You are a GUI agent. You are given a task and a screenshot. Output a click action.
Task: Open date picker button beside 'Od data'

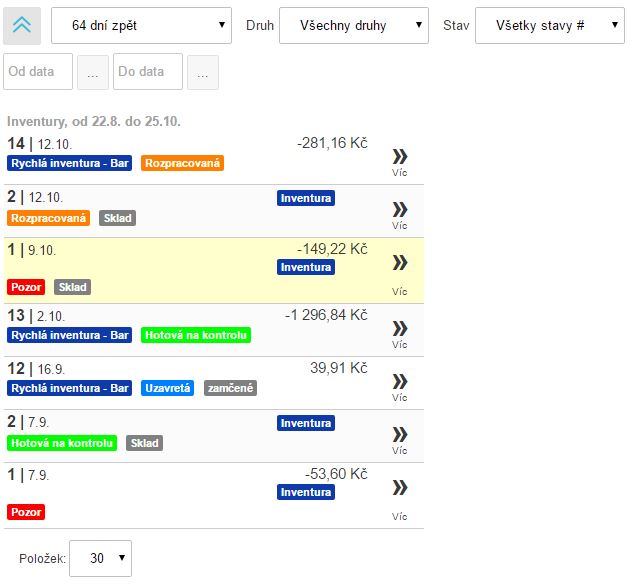click(x=93, y=73)
